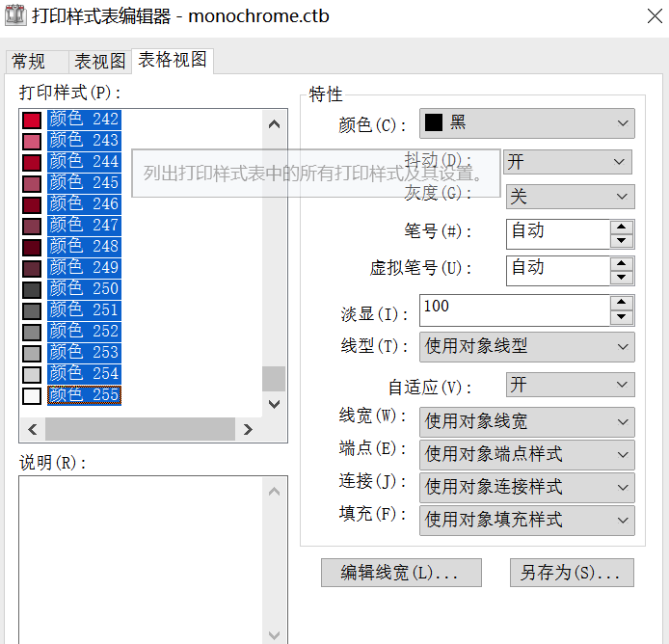
Task: Click inside the 说明(R) description box
Action: (x=141, y=560)
